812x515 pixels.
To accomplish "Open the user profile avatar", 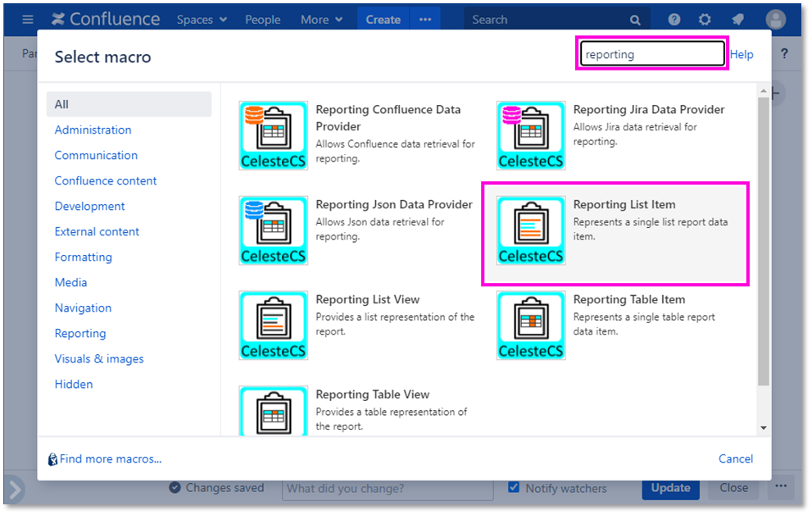I will pyautogui.click(x=775, y=20).
